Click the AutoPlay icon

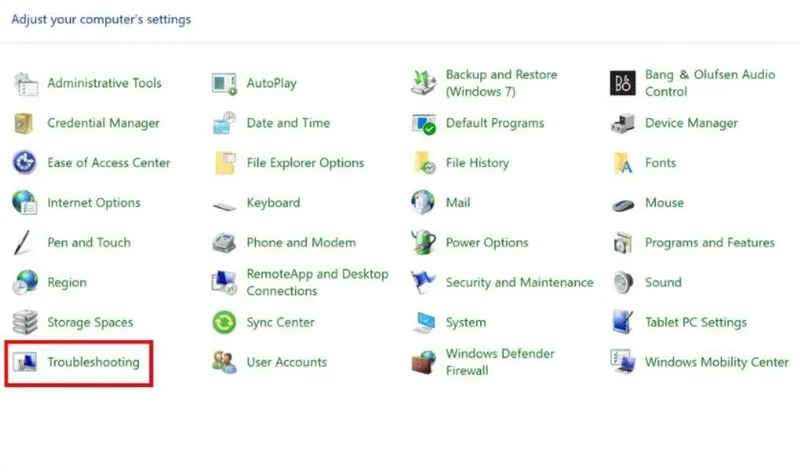(x=224, y=84)
